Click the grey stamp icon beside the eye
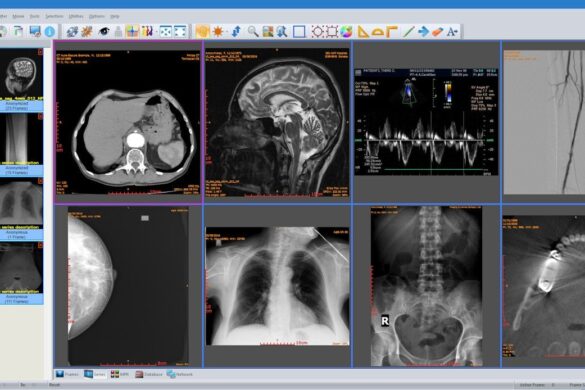 point(118,32)
